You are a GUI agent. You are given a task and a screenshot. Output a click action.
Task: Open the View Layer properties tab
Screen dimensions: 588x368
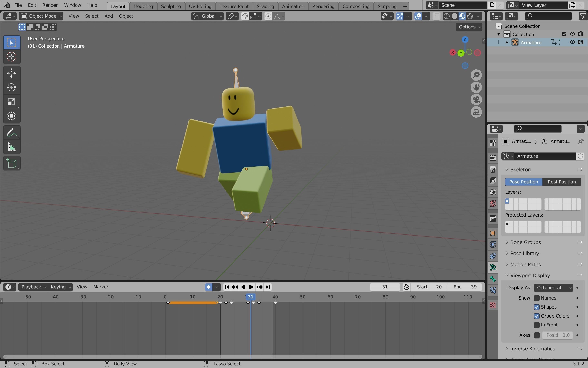tap(493, 181)
